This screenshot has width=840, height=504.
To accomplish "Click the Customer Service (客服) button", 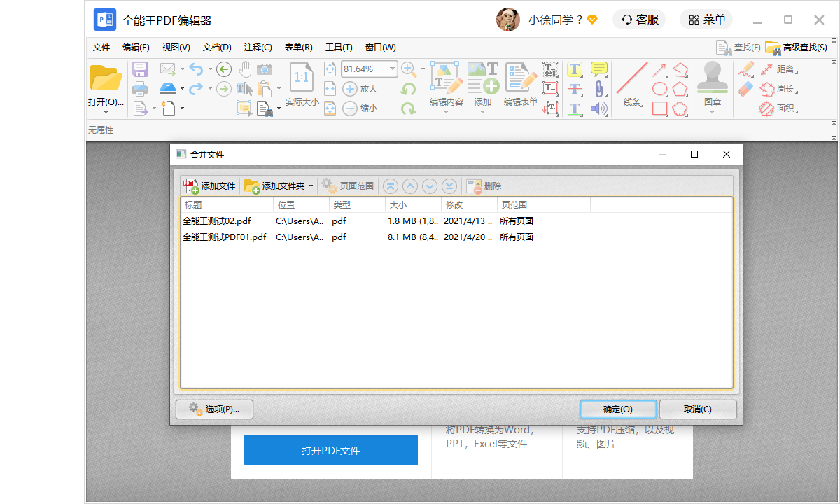I will coord(640,20).
